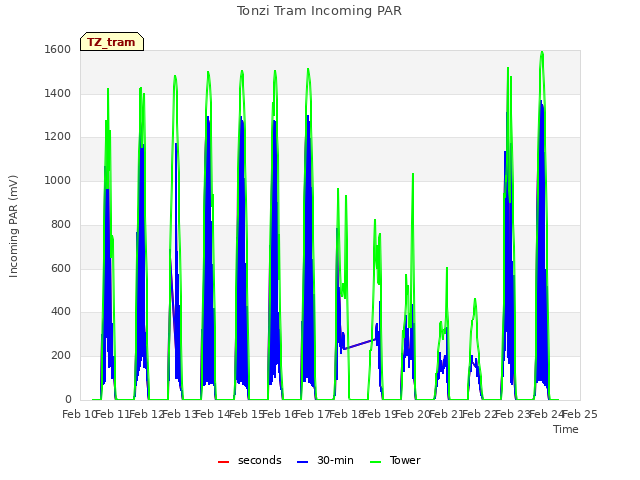Click the 0 y-axis tick label
This screenshot has width=640, height=480.
[x=68, y=400]
